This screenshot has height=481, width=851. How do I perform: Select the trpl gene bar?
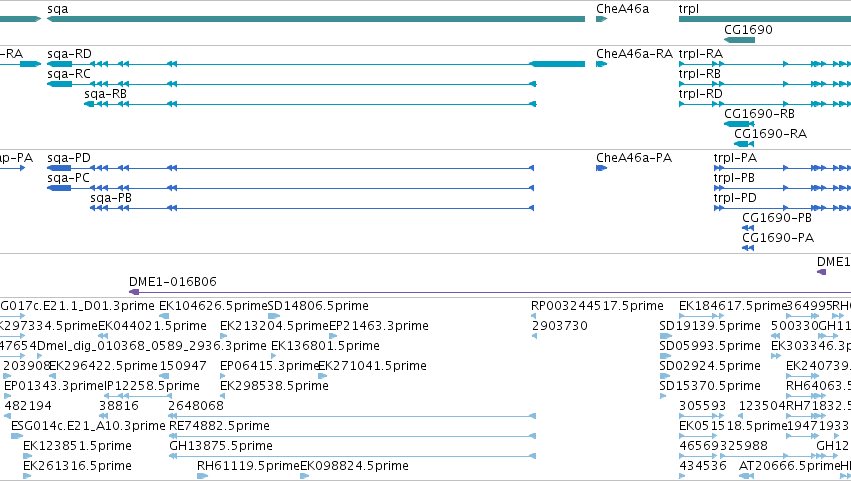tap(765, 19)
